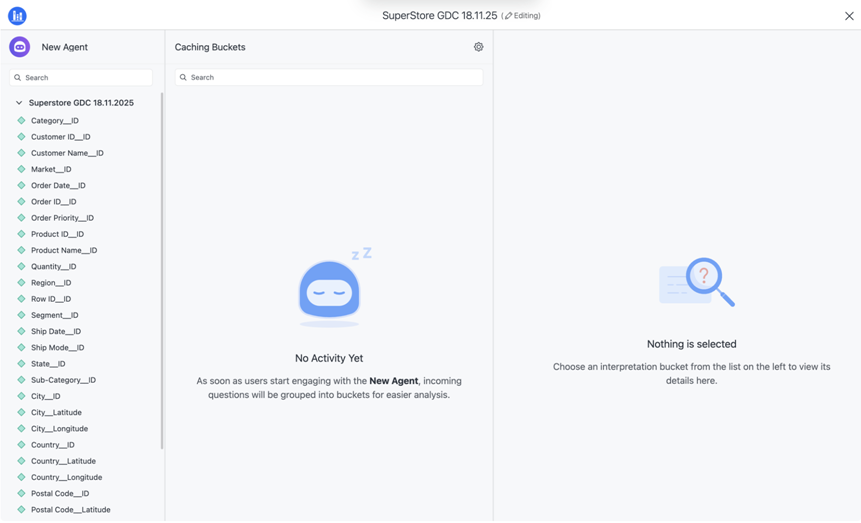
Task: Select Customer Name__ID attribute
Action: point(67,153)
